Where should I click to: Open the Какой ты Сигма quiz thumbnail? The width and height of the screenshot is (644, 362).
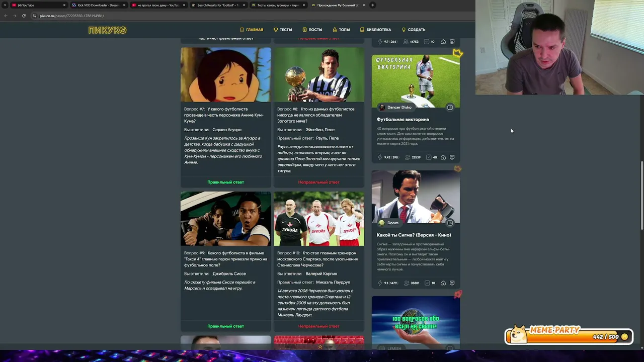pos(416,197)
